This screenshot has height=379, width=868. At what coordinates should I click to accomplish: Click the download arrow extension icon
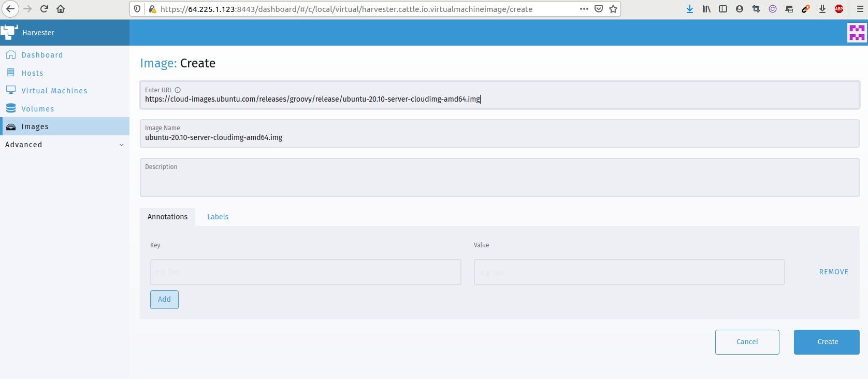click(x=822, y=9)
